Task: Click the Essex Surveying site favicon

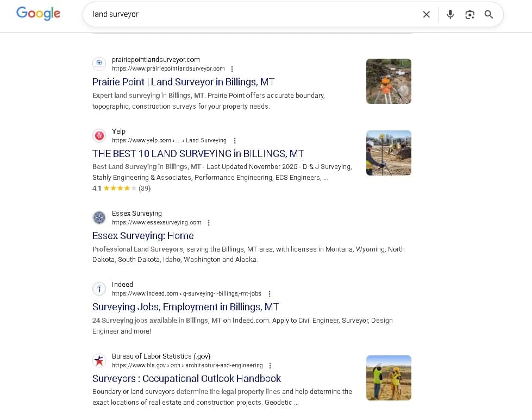Action: [99, 217]
